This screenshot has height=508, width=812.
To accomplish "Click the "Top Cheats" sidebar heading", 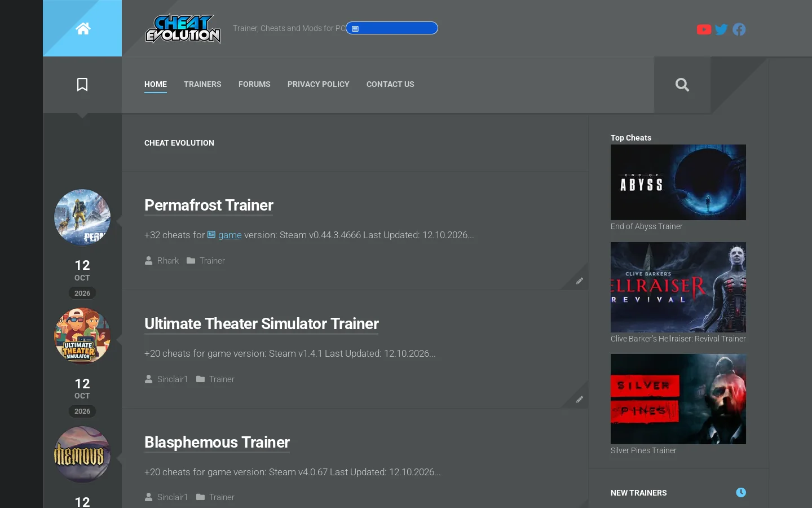I will 631,138.
